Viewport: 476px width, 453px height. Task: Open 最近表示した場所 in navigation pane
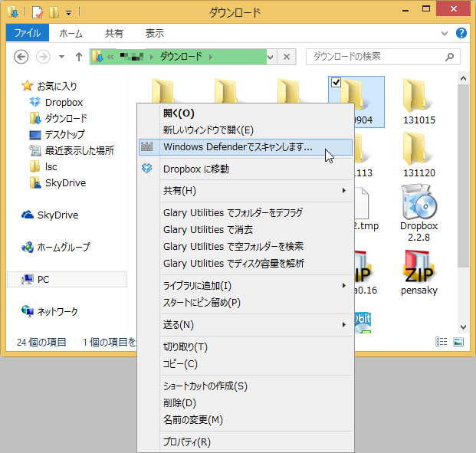[x=71, y=150]
